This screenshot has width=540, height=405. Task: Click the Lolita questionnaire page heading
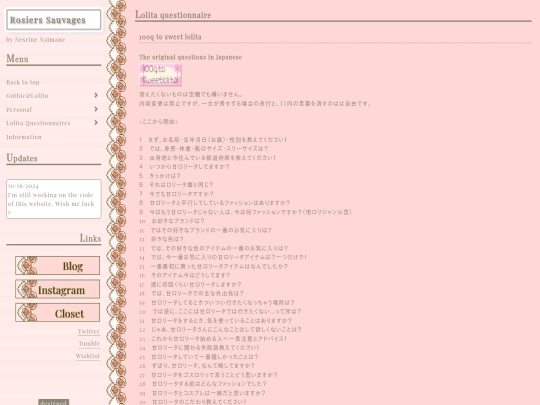pos(173,15)
